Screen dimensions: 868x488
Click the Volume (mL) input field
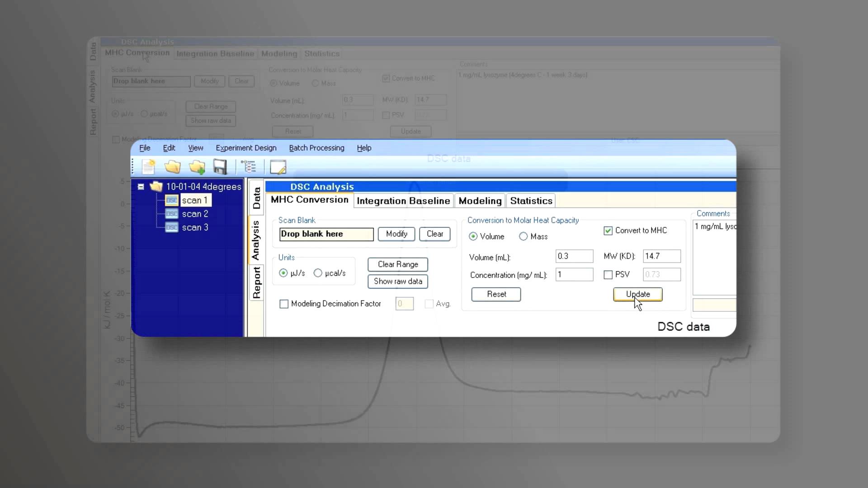574,256
